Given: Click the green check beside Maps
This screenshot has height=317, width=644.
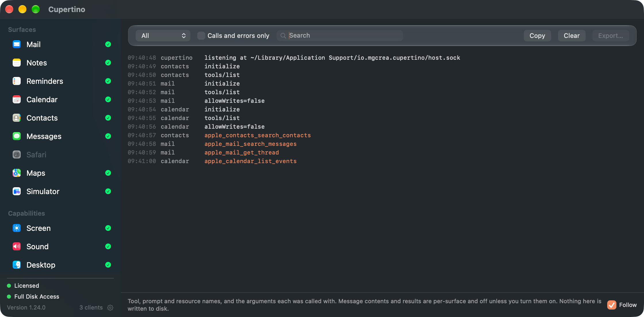Looking at the screenshot, I should (x=108, y=173).
